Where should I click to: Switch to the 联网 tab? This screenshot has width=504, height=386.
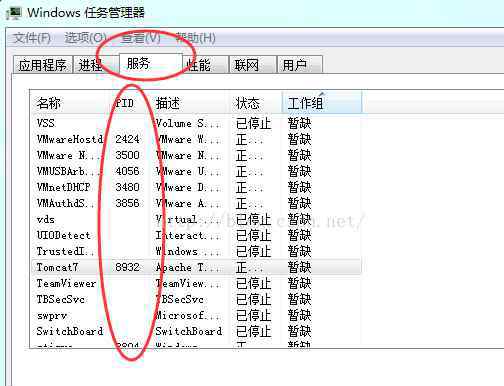[x=253, y=64]
